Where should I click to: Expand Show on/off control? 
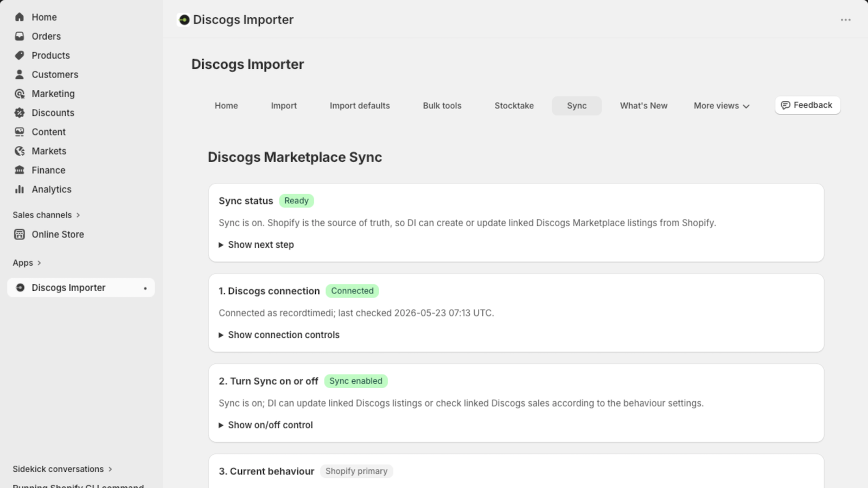click(x=266, y=425)
